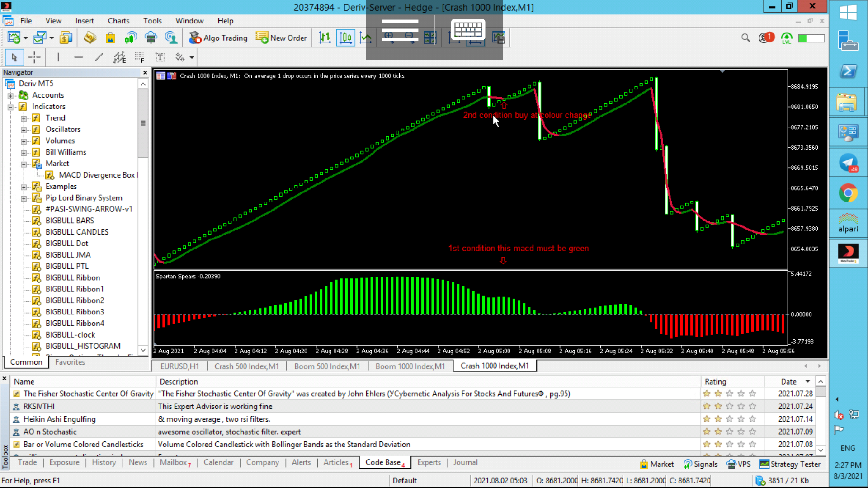The image size is (868, 488).
Task: Open the New Chart dropdown arrow
Action: [26, 38]
